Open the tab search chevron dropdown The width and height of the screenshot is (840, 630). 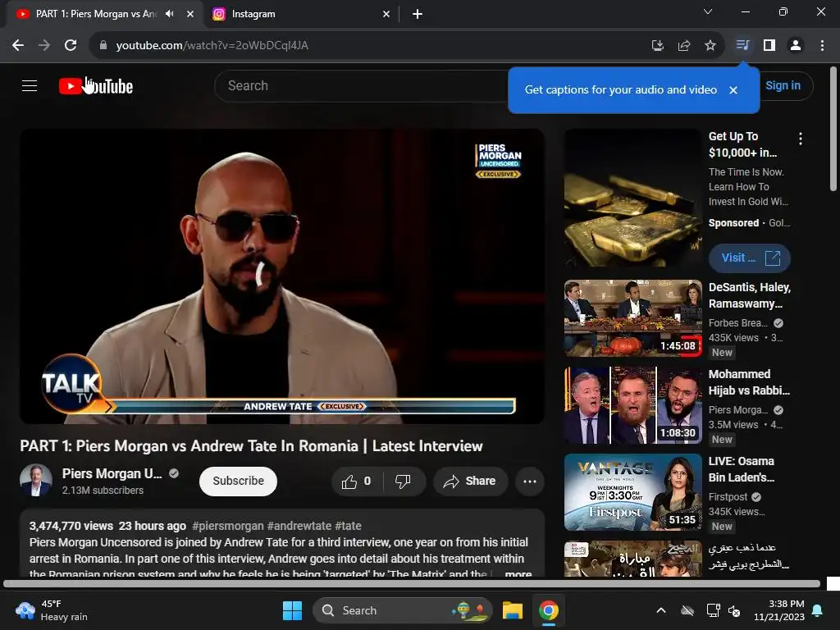point(708,11)
